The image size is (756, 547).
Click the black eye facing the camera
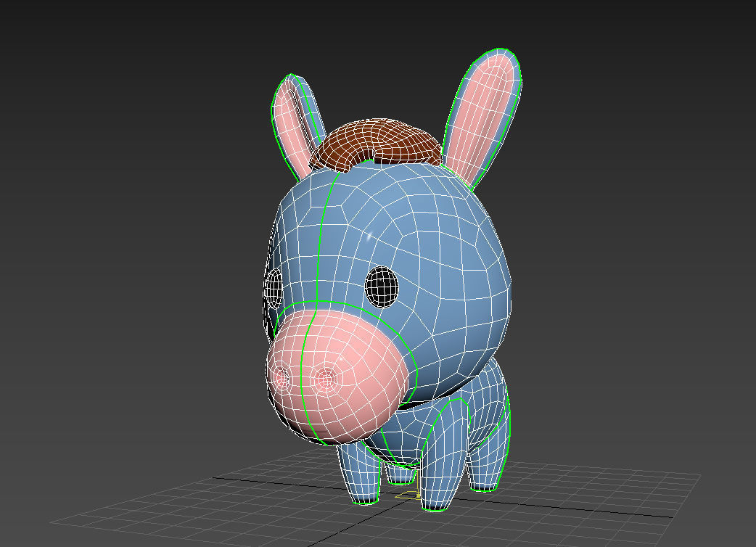(382, 287)
